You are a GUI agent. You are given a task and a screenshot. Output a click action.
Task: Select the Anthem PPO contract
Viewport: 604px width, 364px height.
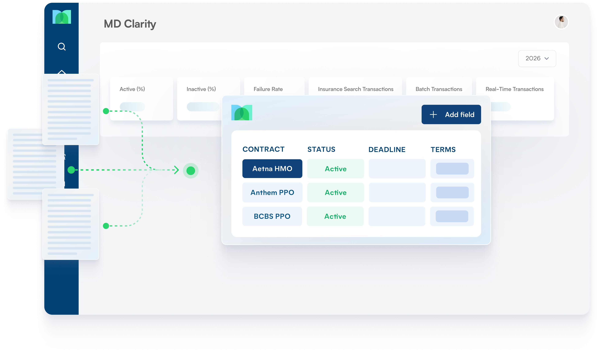272,193
